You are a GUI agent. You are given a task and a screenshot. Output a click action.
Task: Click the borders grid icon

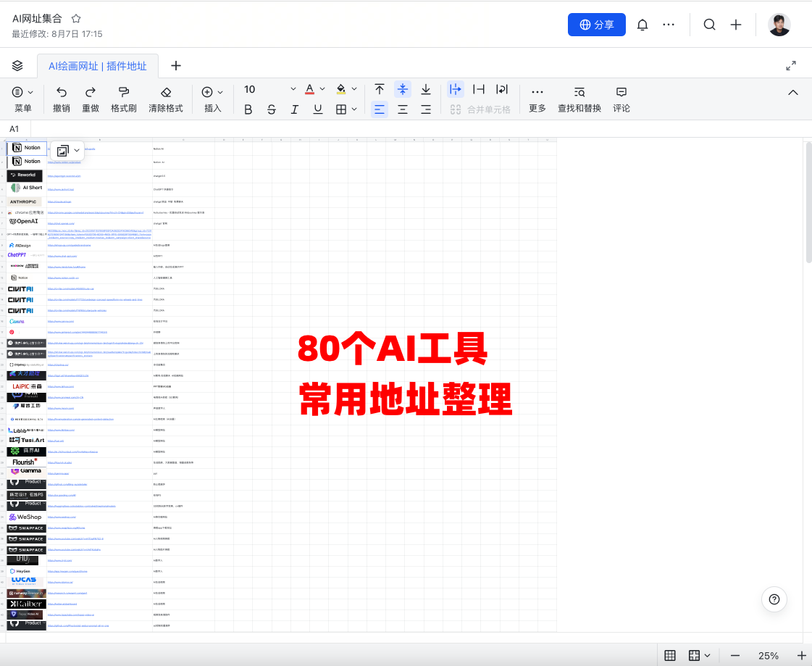click(x=340, y=109)
